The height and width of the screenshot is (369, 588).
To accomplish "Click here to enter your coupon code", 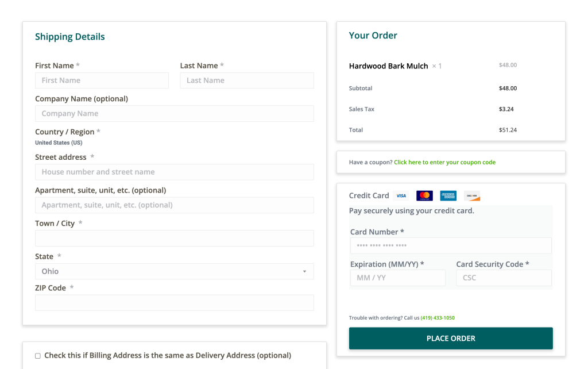I will tap(444, 162).
